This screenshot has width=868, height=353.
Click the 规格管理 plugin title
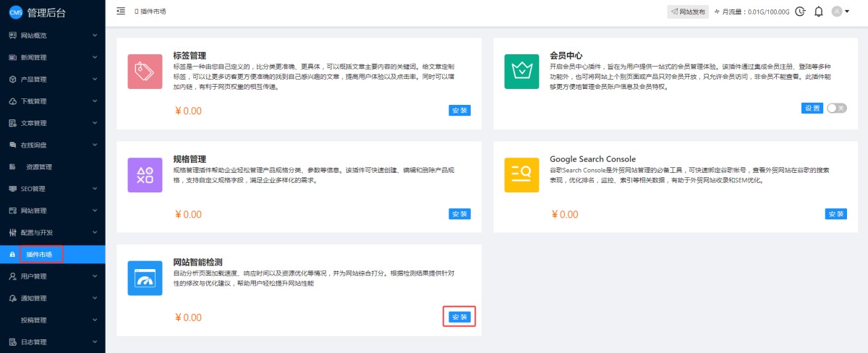pos(190,159)
